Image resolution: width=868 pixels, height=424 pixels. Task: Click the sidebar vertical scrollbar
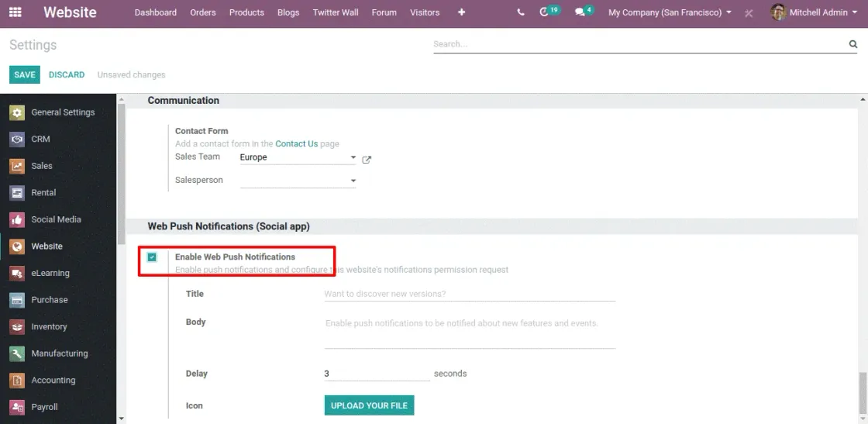coord(121,174)
